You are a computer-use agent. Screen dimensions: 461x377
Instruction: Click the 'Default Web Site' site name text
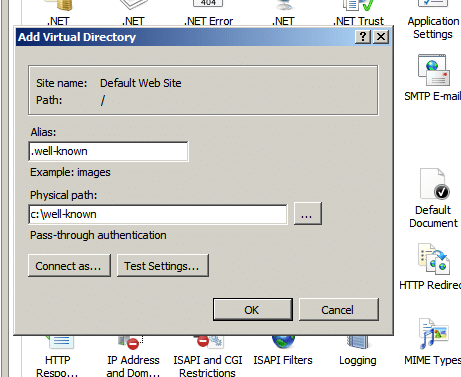(141, 83)
